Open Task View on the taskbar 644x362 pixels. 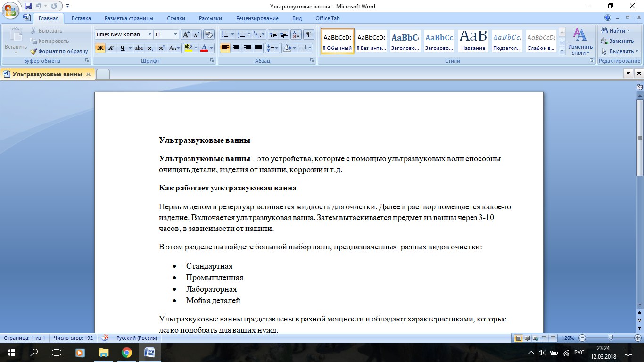tap(57, 352)
